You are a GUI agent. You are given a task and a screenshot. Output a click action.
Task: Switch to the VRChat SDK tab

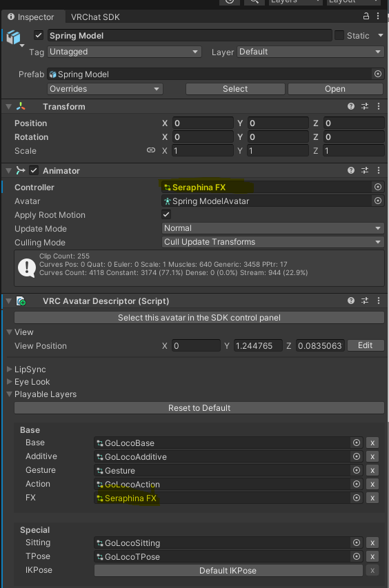point(95,17)
